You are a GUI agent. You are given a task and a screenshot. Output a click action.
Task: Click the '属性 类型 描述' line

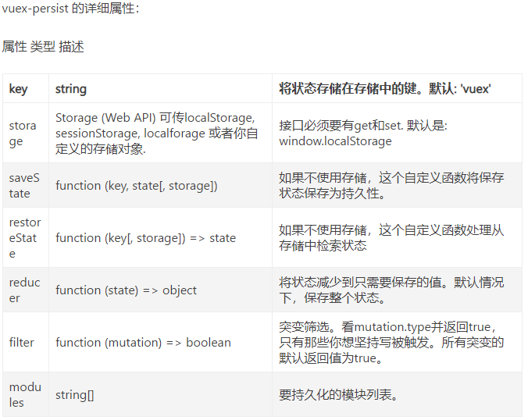(43, 47)
